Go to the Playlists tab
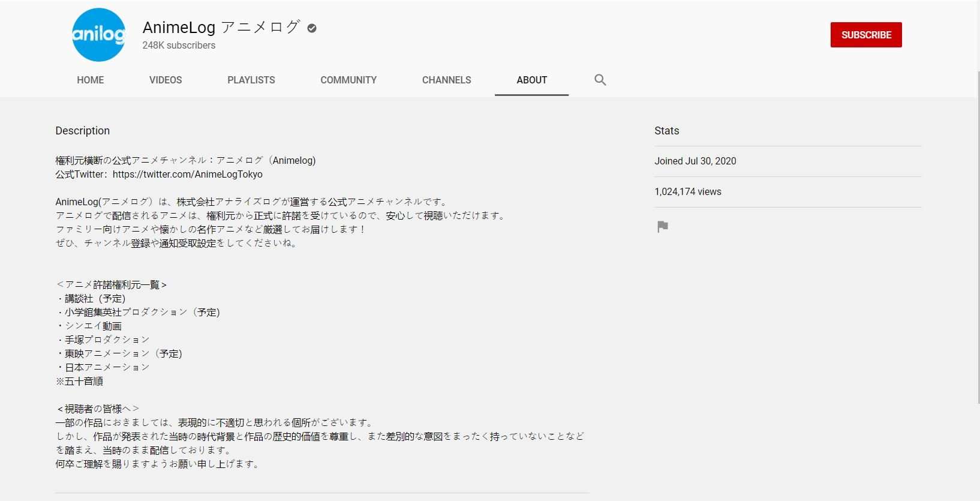Image resolution: width=980 pixels, height=501 pixels. pyautogui.click(x=251, y=80)
